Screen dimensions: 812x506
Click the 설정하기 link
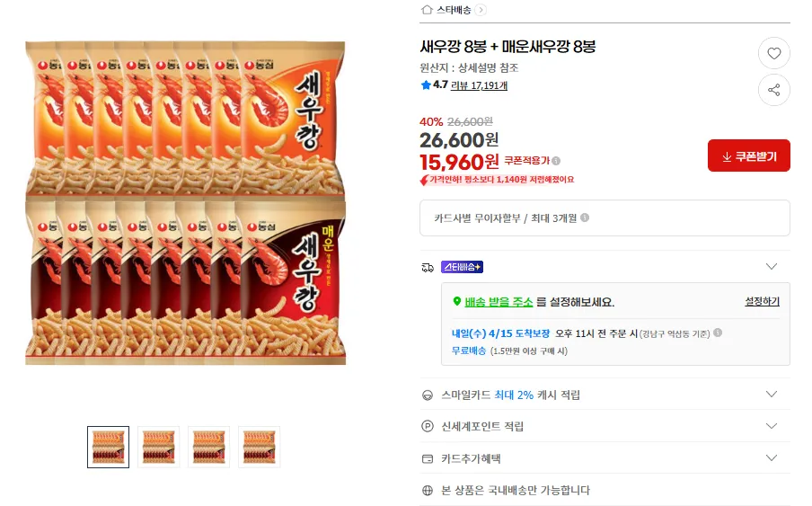pos(762,302)
